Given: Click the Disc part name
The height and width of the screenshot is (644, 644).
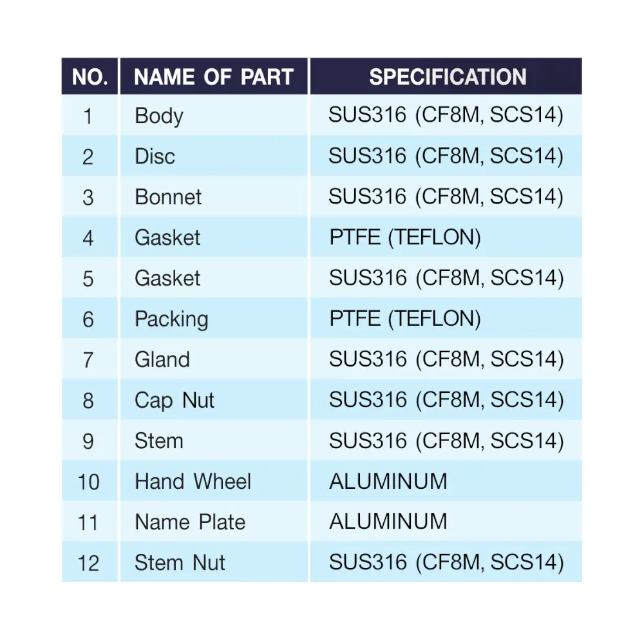Looking at the screenshot, I should [x=155, y=156].
